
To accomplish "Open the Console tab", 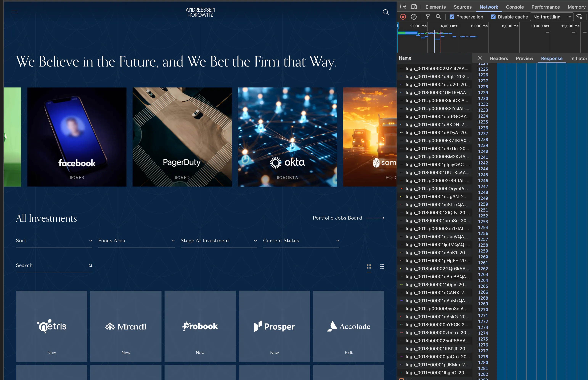I will (x=515, y=7).
